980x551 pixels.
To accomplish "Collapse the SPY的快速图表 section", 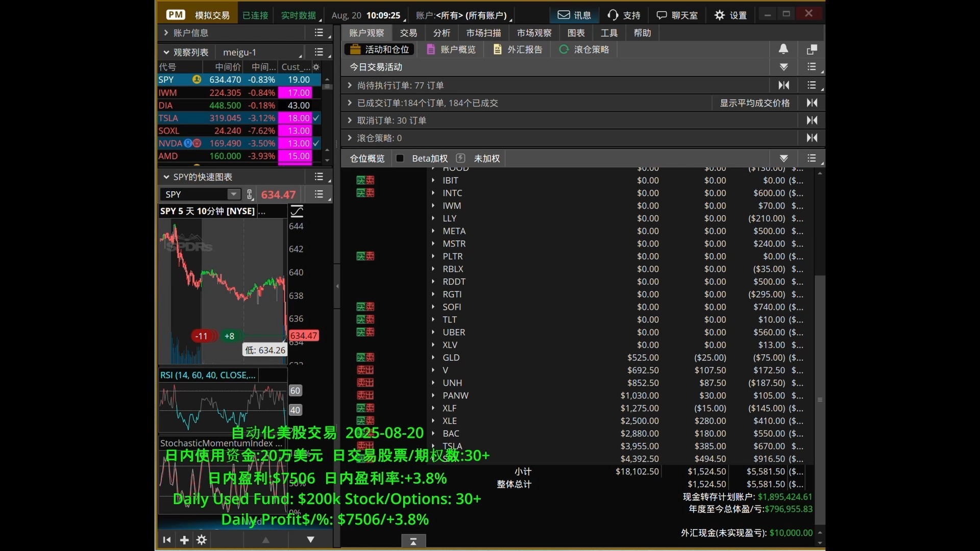I will coord(166,177).
